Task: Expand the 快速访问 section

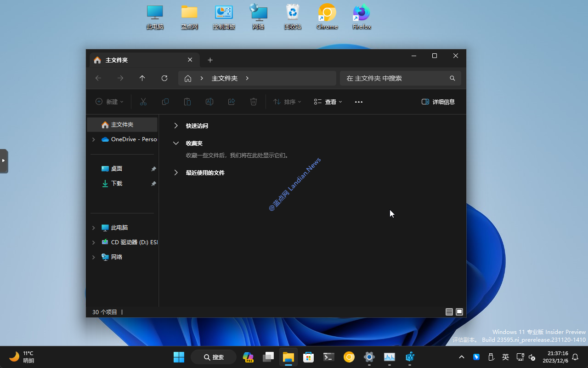Action: pyautogui.click(x=176, y=126)
